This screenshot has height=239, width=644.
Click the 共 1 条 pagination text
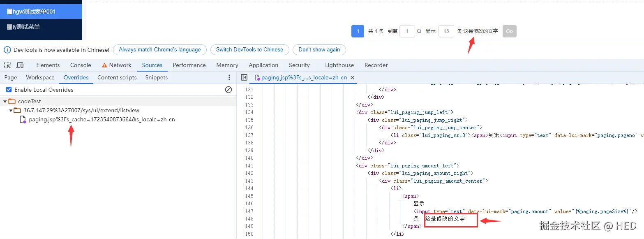point(376,31)
